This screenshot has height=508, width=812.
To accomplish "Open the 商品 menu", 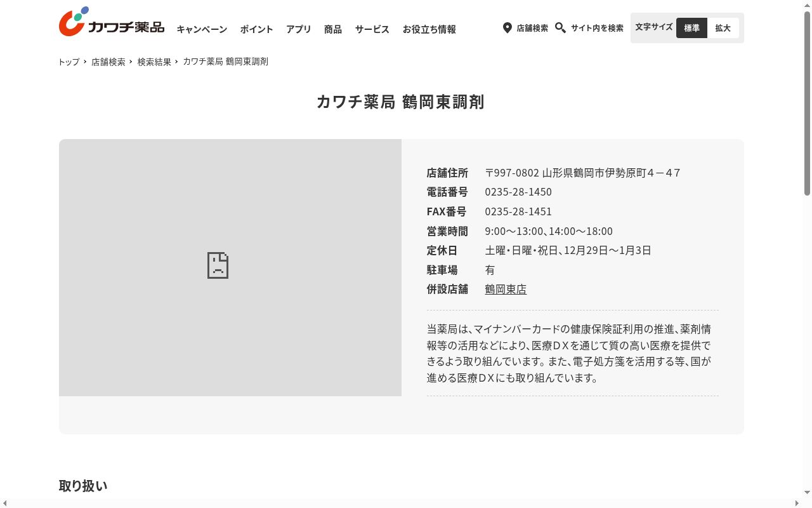I will [333, 29].
